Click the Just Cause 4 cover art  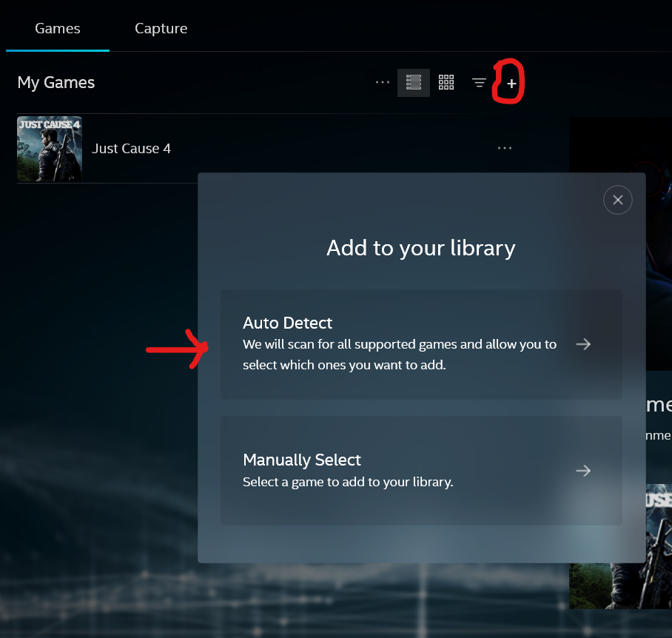coord(49,149)
